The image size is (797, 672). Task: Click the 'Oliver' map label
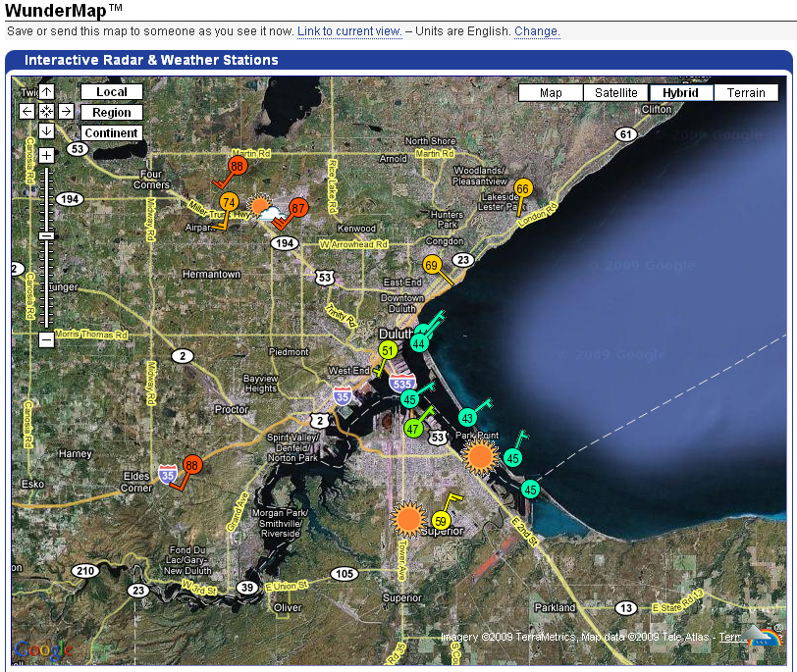tap(288, 607)
